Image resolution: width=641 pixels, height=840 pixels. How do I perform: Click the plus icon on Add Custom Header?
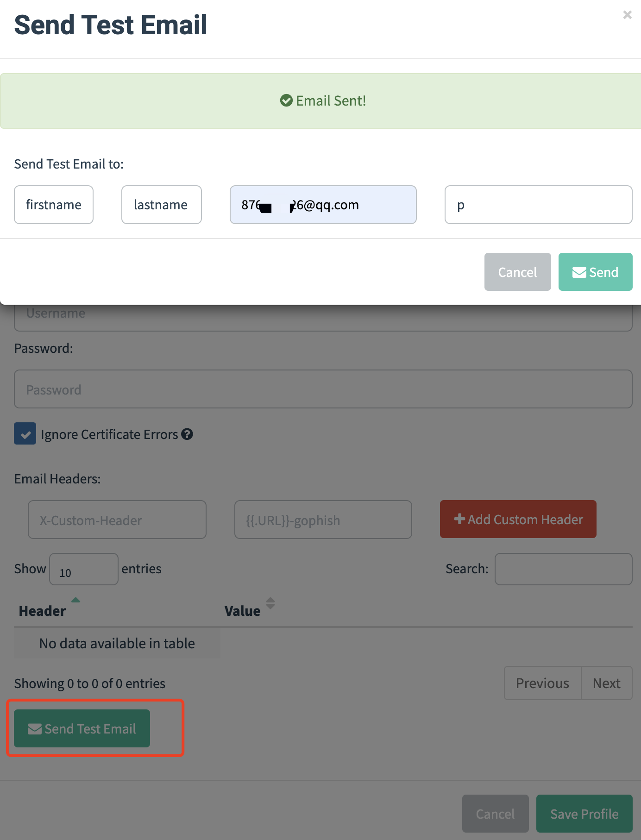point(459,519)
